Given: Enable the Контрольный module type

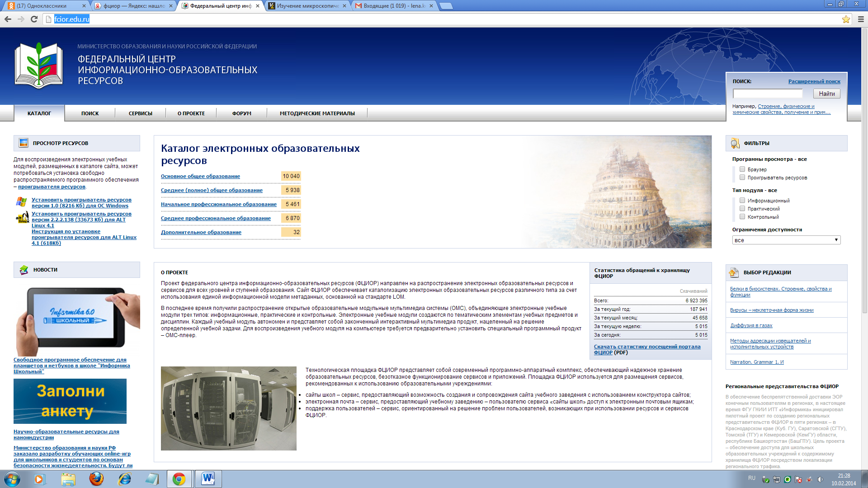Looking at the screenshot, I should click(x=742, y=216).
